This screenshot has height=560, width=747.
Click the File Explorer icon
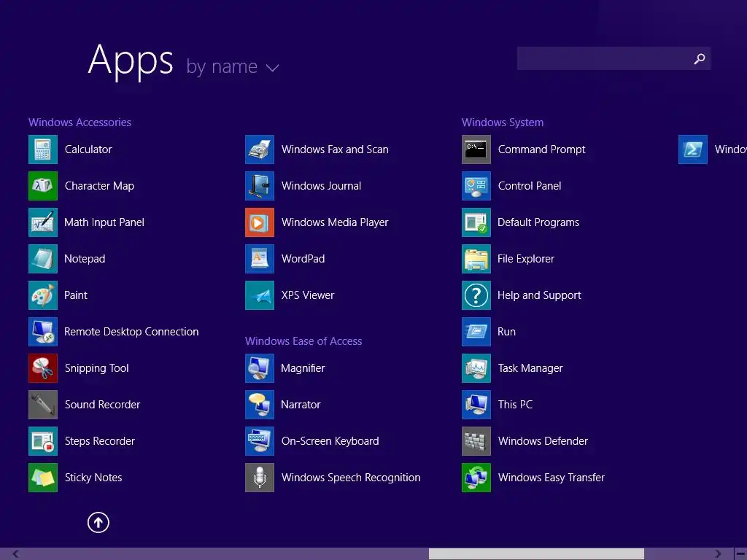click(476, 259)
